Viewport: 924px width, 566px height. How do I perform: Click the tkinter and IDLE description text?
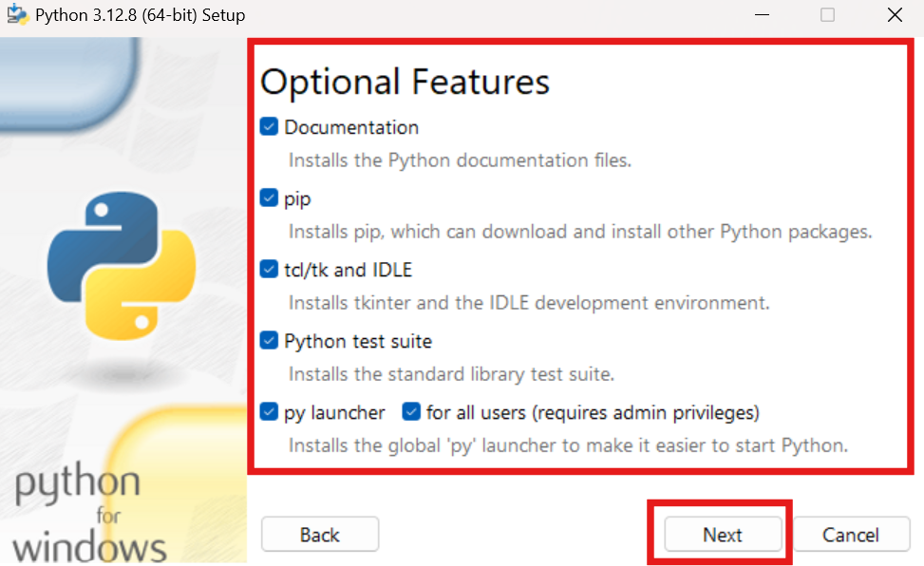[x=528, y=303]
